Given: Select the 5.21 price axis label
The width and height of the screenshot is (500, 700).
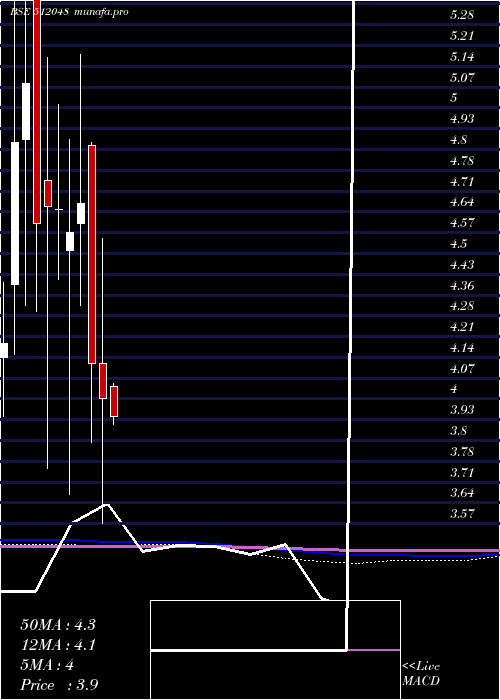Looking at the screenshot, I should point(462,36).
